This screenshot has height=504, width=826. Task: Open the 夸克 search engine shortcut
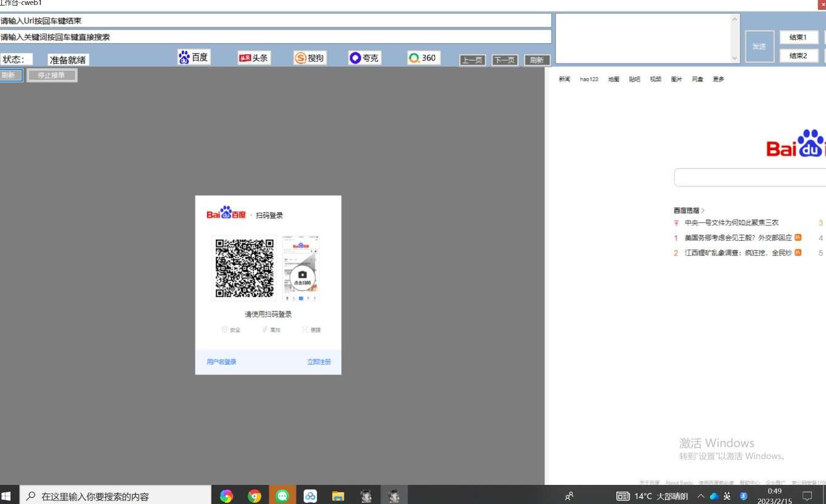pyautogui.click(x=364, y=58)
